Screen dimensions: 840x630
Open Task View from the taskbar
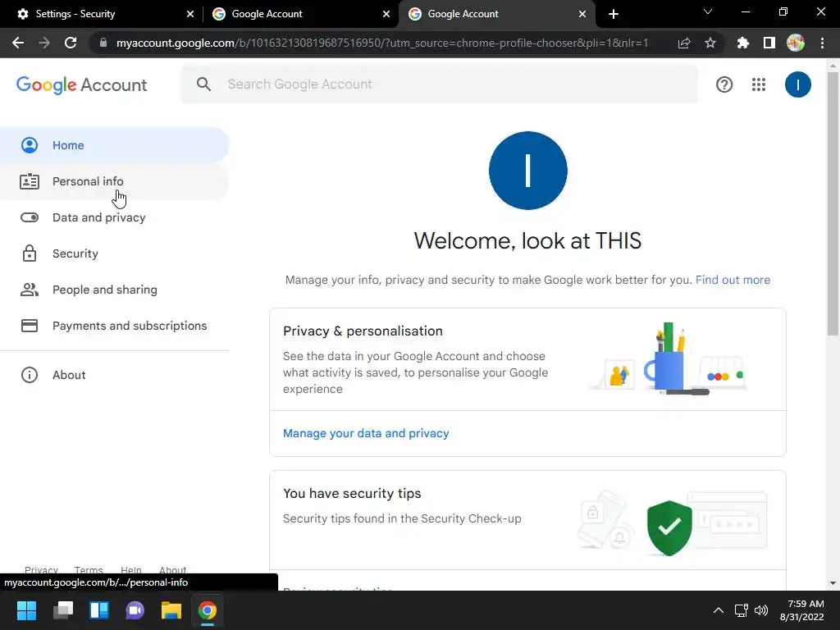62,610
